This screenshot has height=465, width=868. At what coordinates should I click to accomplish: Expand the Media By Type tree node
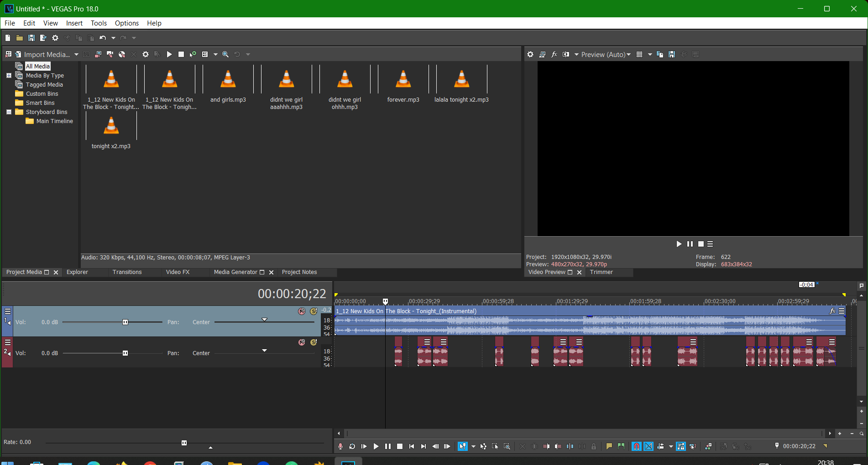(x=9, y=75)
